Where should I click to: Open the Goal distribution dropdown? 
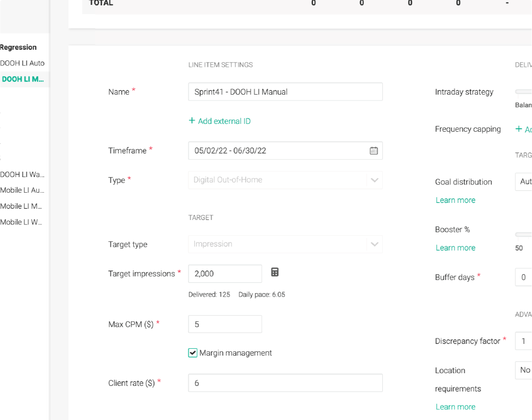523,181
